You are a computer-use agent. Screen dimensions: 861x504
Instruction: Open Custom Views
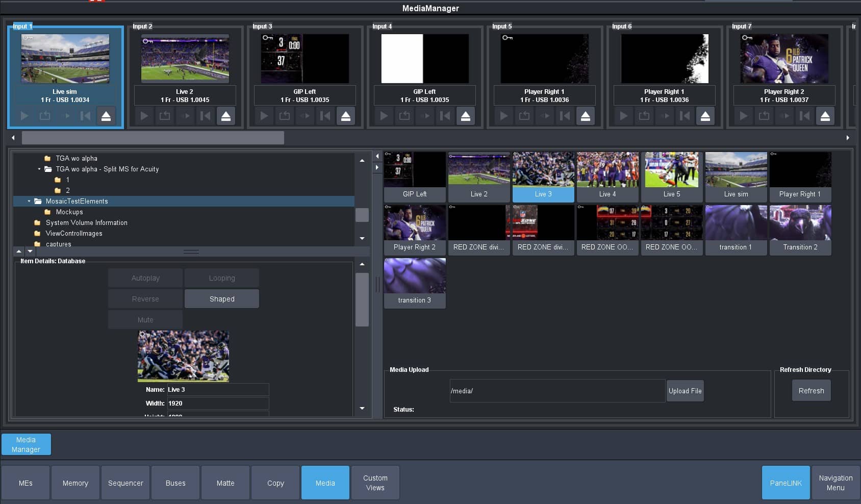375,483
